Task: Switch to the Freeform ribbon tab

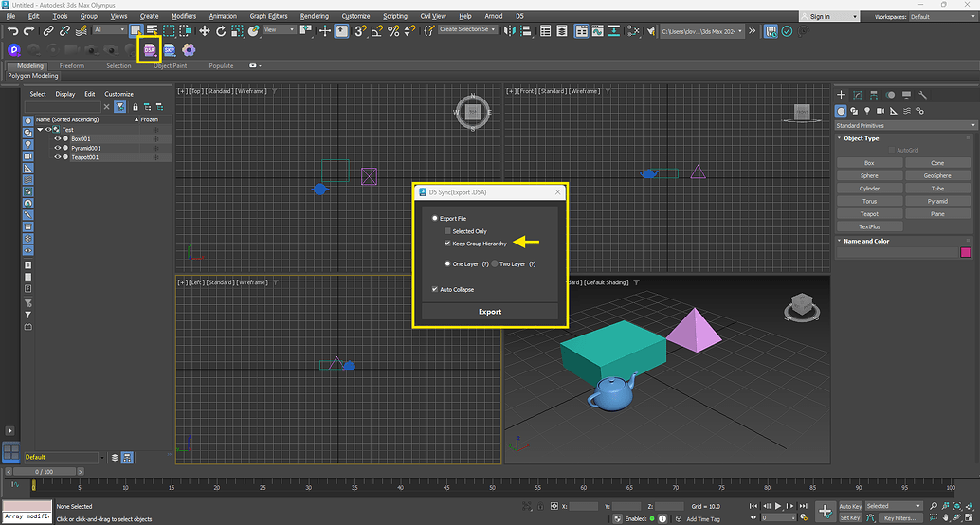Action: pos(72,65)
